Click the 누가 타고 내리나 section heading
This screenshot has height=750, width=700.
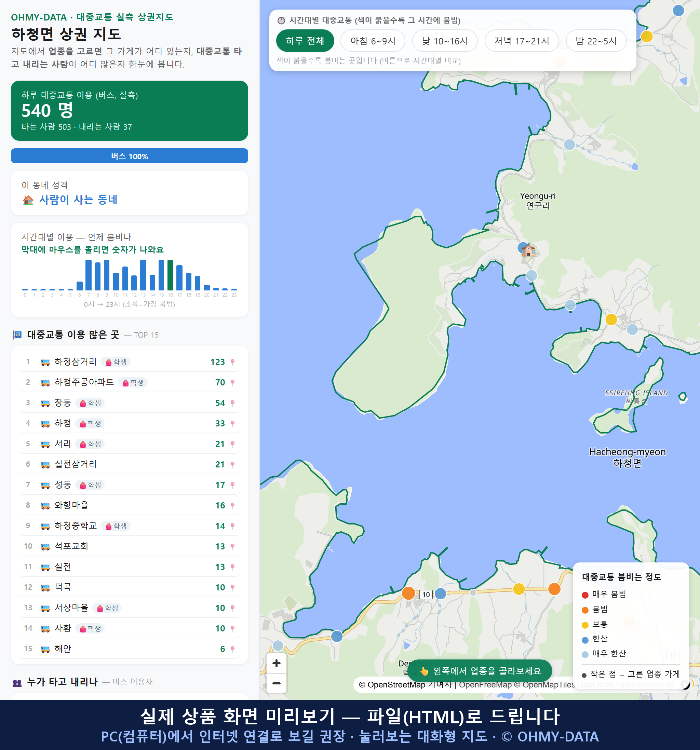62,682
